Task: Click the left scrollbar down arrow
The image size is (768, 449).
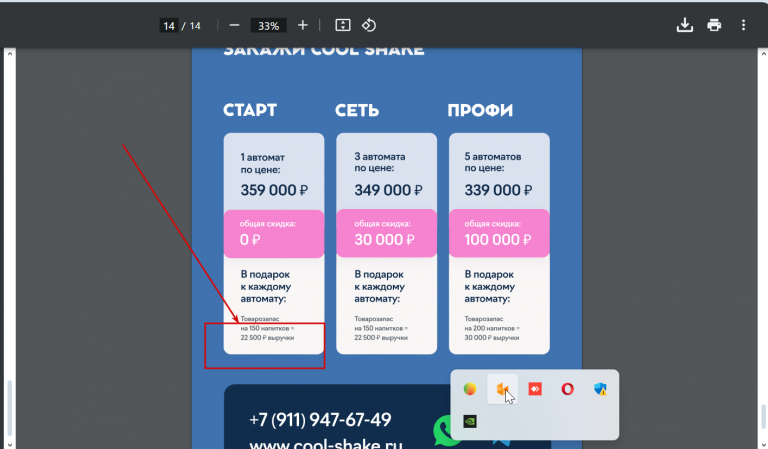Action: [10, 444]
